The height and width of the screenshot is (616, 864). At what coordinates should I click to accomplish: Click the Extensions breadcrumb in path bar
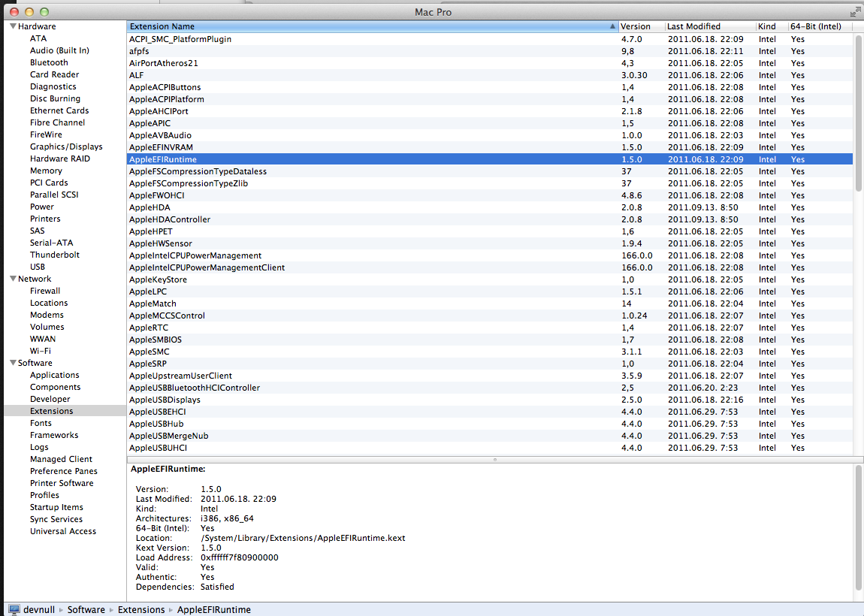(141, 609)
